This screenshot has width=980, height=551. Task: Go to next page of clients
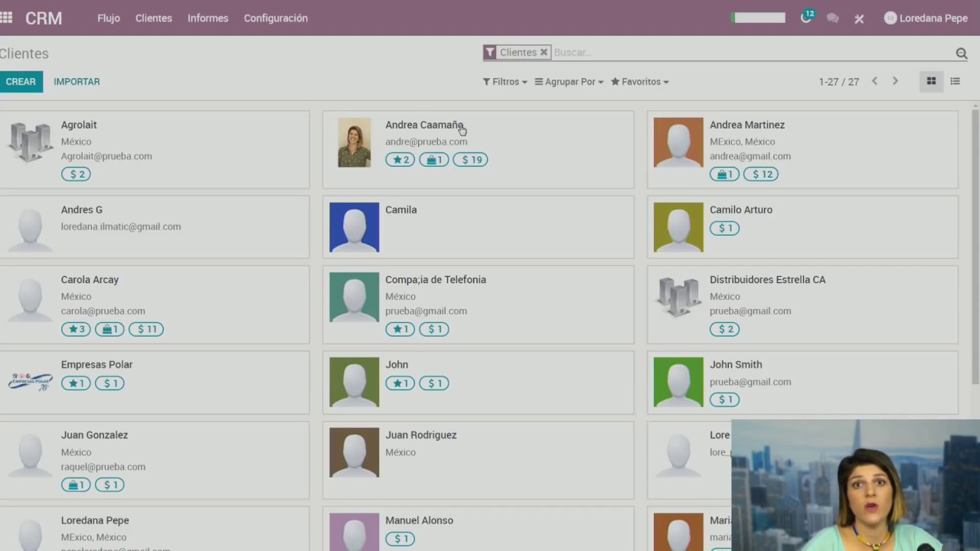point(895,81)
